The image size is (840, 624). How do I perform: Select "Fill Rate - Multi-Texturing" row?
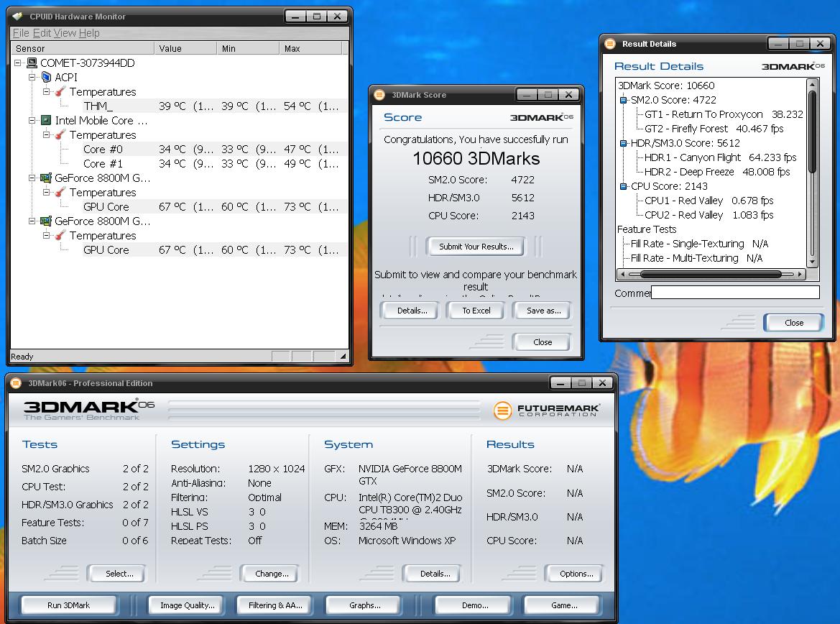coord(696,258)
